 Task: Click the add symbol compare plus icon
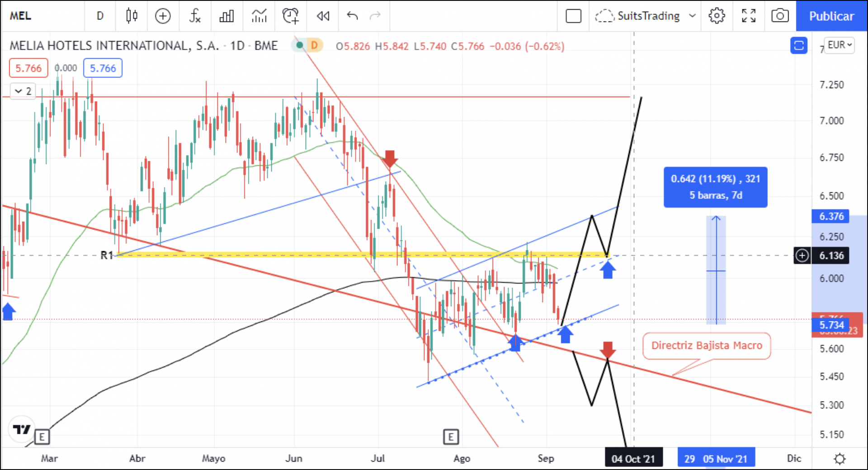click(x=163, y=16)
